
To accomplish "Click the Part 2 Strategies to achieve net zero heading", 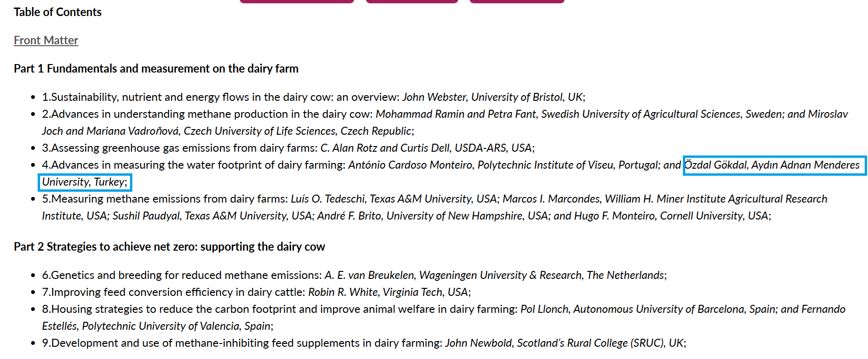I will [x=169, y=247].
